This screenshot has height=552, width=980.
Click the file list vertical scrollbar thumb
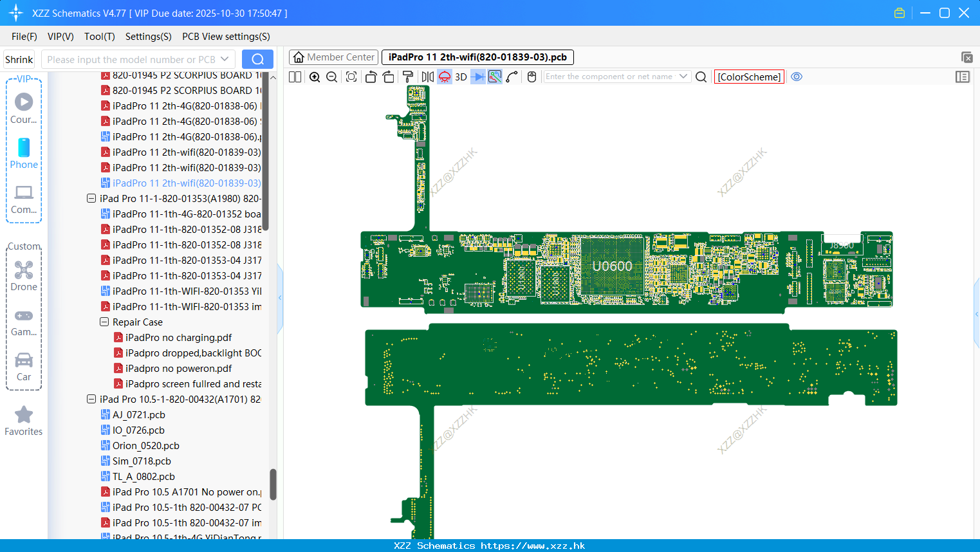273,484
